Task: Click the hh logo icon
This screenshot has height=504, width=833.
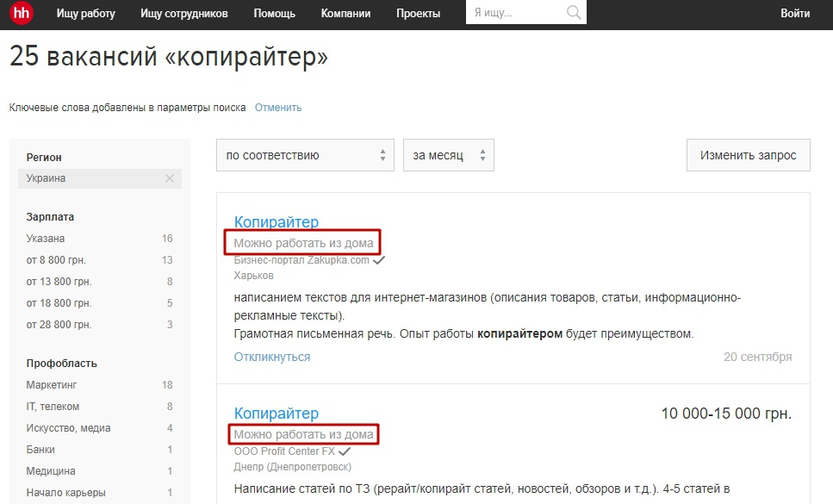Action: pos(22,14)
